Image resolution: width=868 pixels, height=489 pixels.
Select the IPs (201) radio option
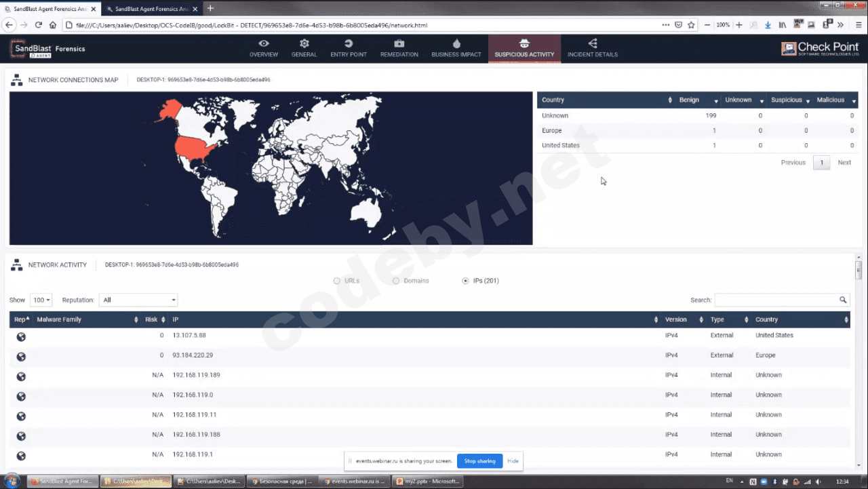click(x=465, y=281)
